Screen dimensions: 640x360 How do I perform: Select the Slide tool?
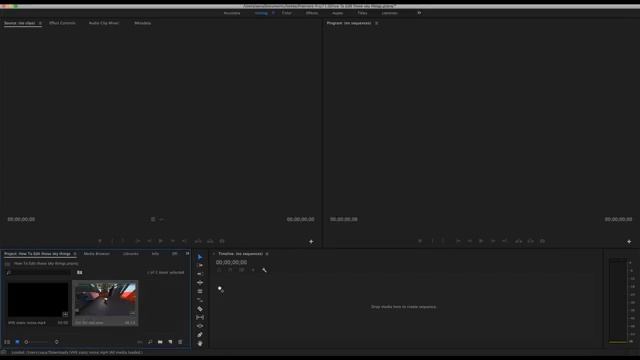point(200,326)
